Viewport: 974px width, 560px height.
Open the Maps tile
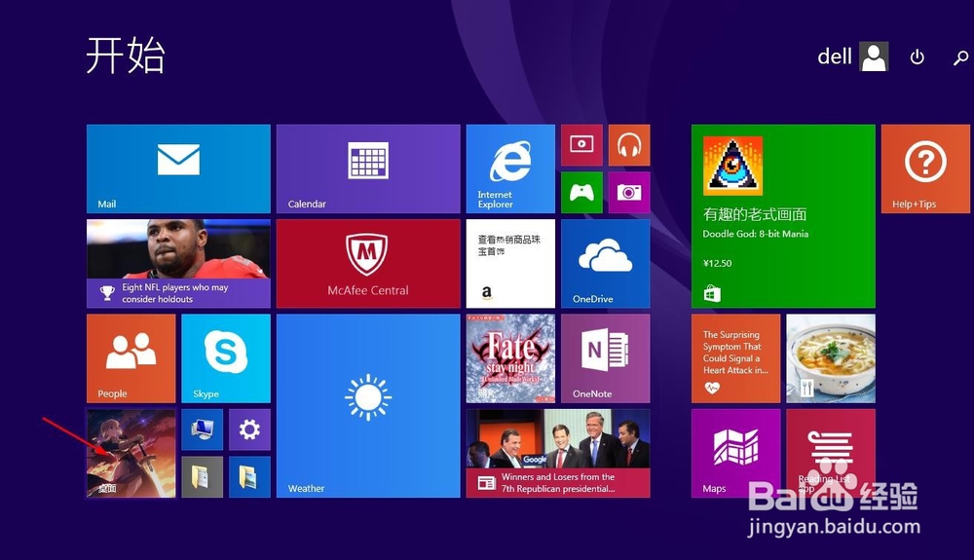736,453
